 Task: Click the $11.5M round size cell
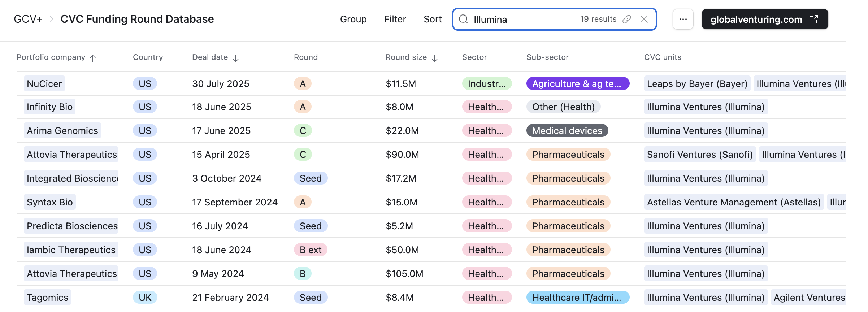[401, 83]
